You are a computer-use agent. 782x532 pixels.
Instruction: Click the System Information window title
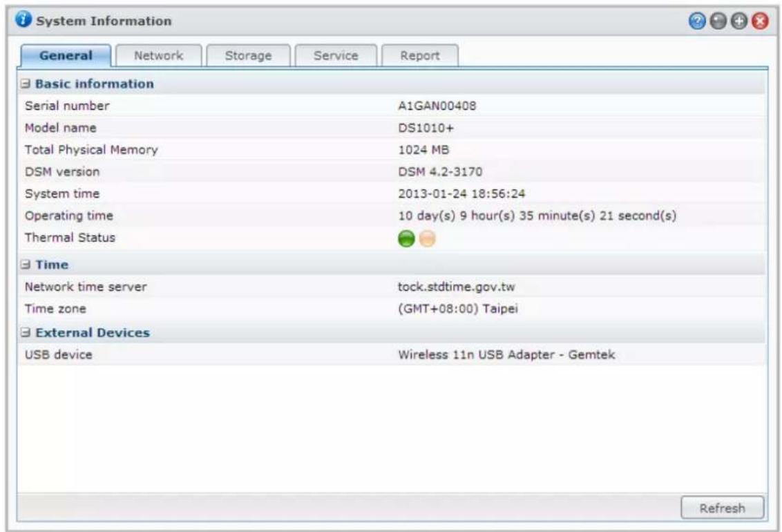pos(104,21)
